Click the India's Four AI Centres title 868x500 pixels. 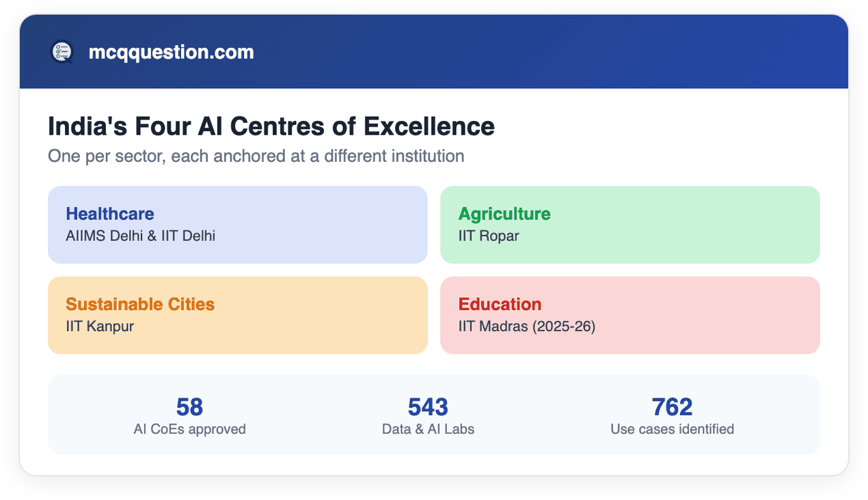(x=271, y=126)
